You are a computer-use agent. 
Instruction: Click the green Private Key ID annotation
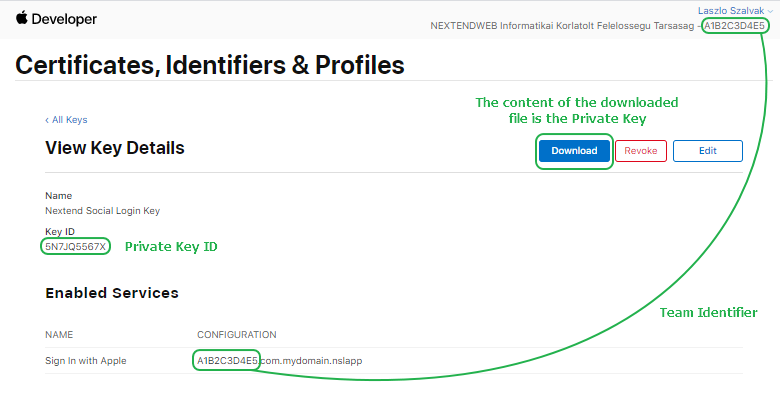click(x=170, y=246)
